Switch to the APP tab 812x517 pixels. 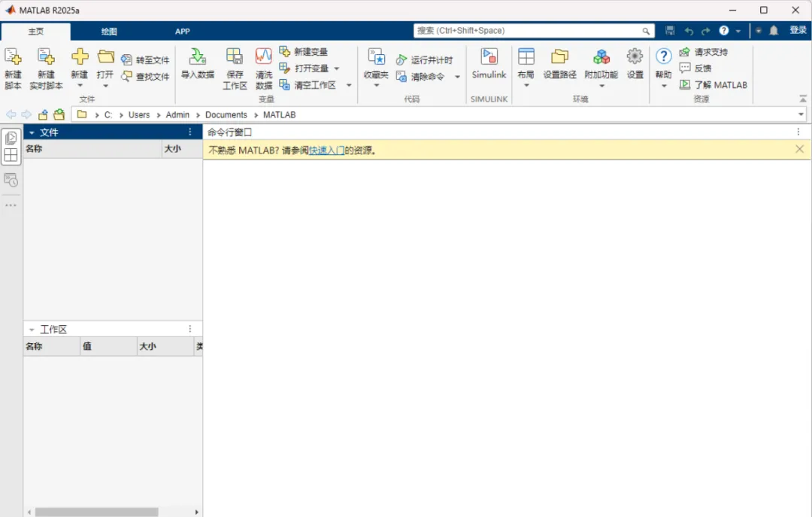click(182, 31)
